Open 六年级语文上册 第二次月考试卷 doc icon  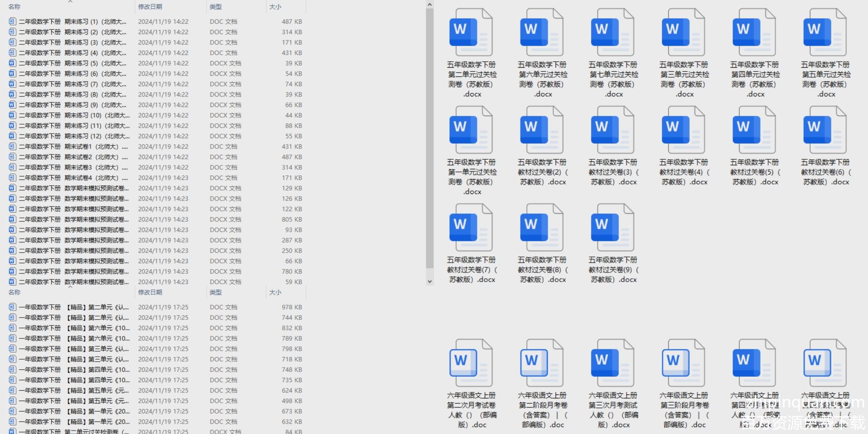471,363
